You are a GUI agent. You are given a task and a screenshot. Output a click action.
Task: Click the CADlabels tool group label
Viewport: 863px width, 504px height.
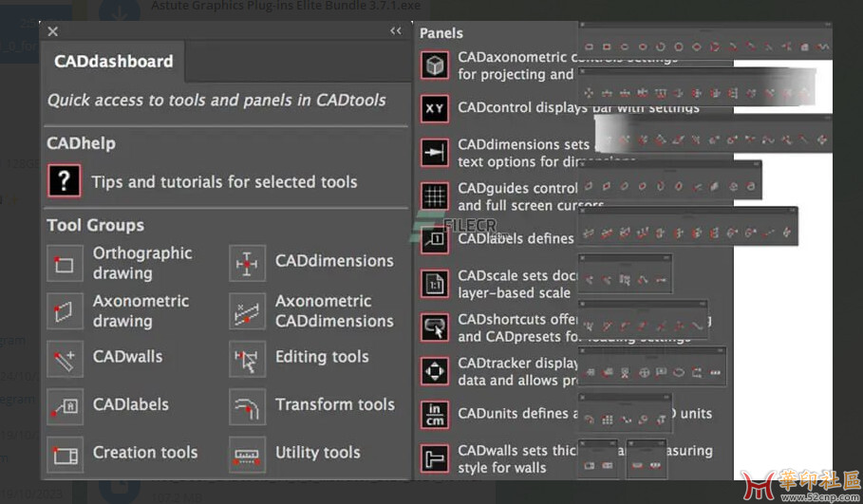pyautogui.click(x=130, y=404)
